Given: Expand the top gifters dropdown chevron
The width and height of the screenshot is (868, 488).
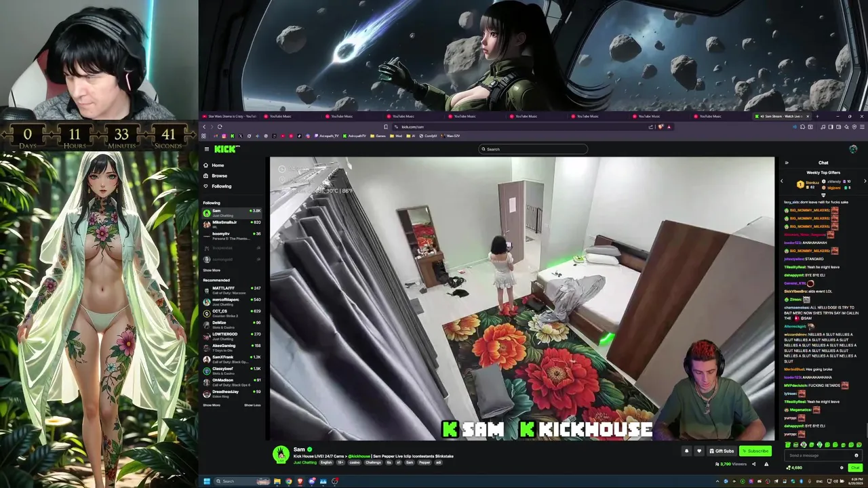Looking at the screenshot, I should 823,195.
